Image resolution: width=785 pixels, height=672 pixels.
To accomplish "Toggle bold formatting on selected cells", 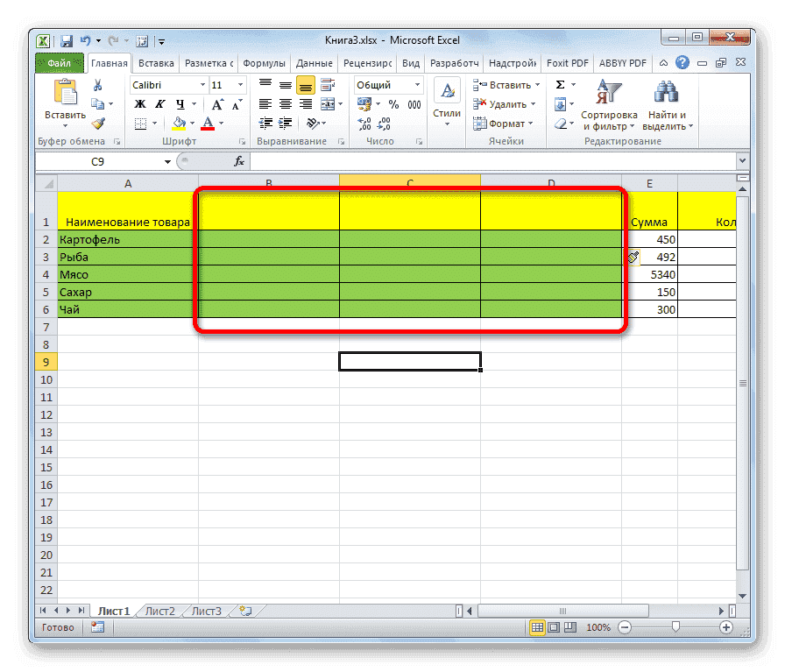I will pos(141,103).
